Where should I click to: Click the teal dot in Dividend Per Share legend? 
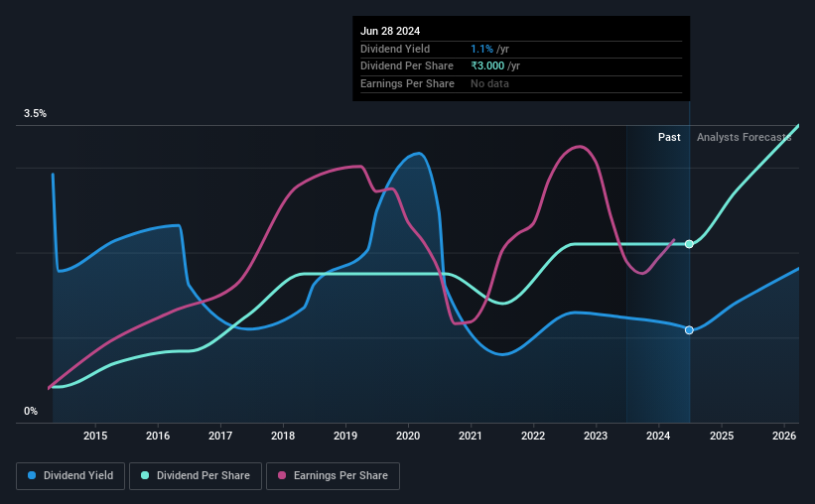click(x=145, y=475)
